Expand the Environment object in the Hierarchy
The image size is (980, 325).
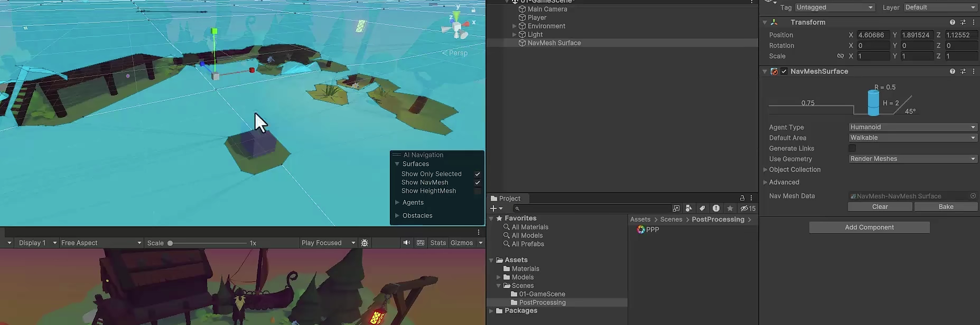pos(514,26)
